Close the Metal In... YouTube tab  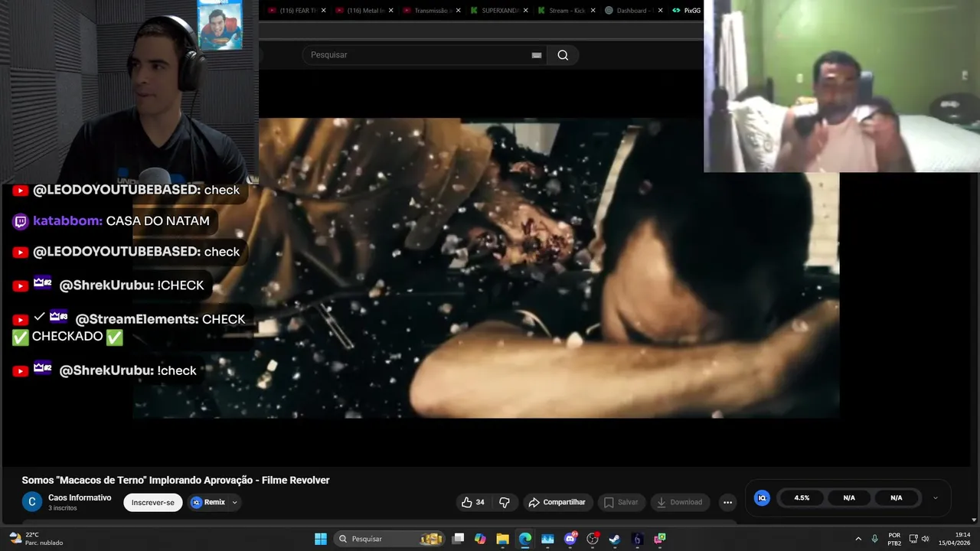click(391, 11)
